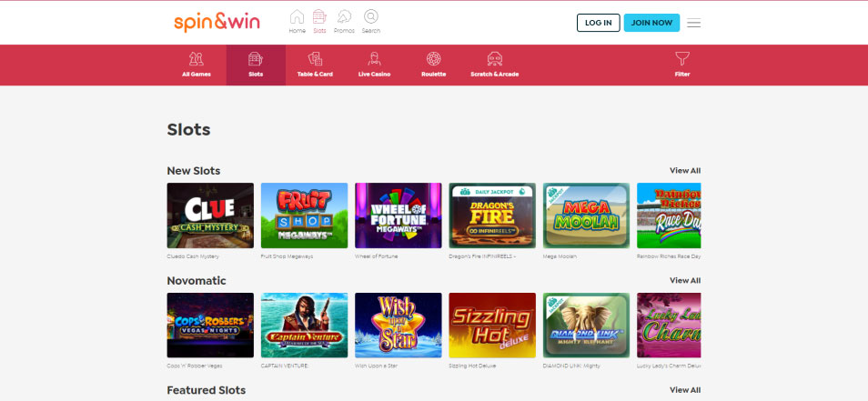Click the Slots icon in the top navigation
Viewport: 868px width, 401px height.
[x=319, y=17]
